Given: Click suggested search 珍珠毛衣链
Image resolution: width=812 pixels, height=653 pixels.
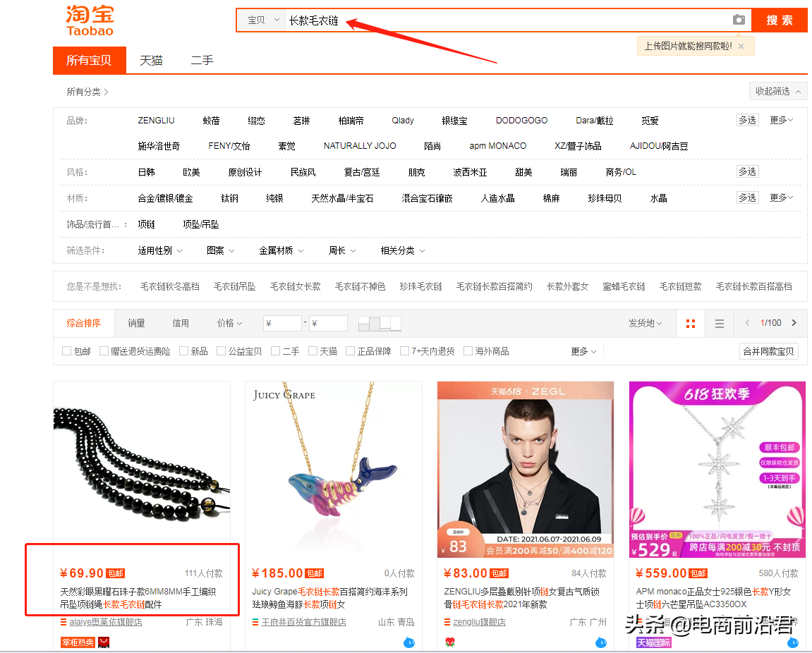Looking at the screenshot, I should (420, 286).
